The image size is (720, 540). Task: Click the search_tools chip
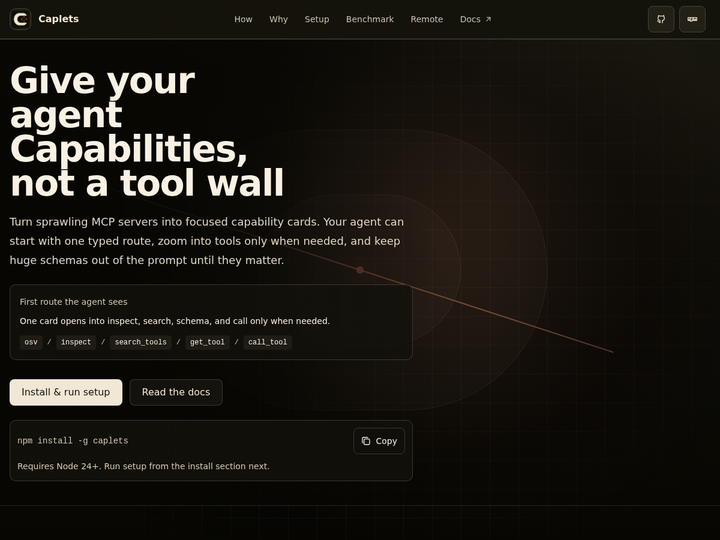[141, 342]
